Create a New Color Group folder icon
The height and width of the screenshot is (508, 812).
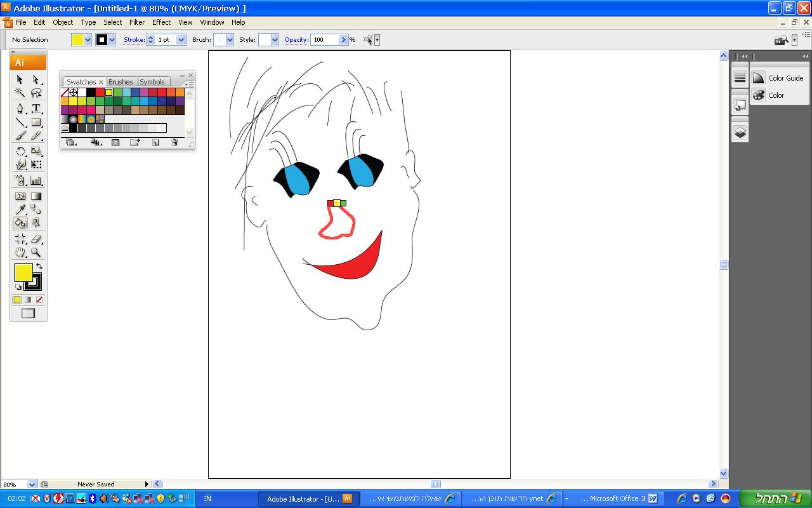pos(135,142)
